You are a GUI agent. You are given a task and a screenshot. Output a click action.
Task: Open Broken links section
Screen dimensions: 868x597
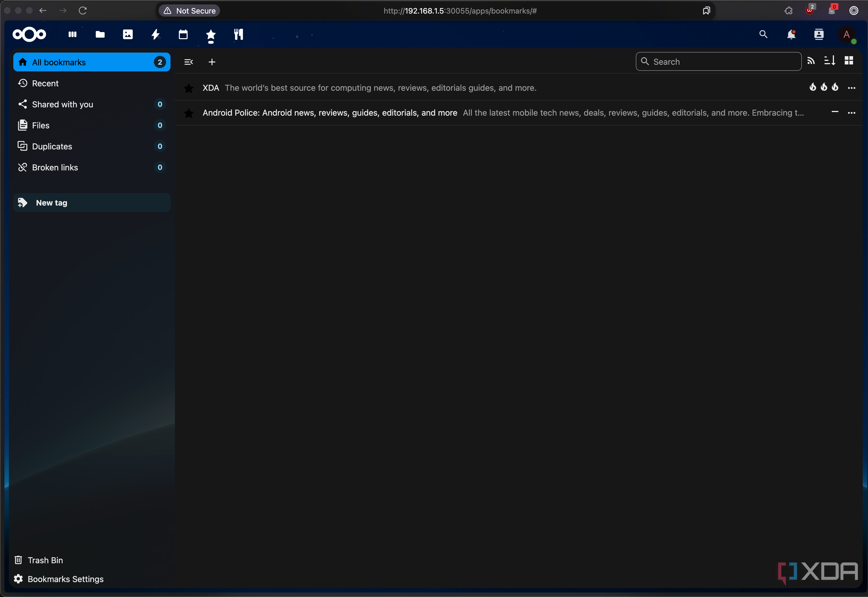pyautogui.click(x=92, y=167)
